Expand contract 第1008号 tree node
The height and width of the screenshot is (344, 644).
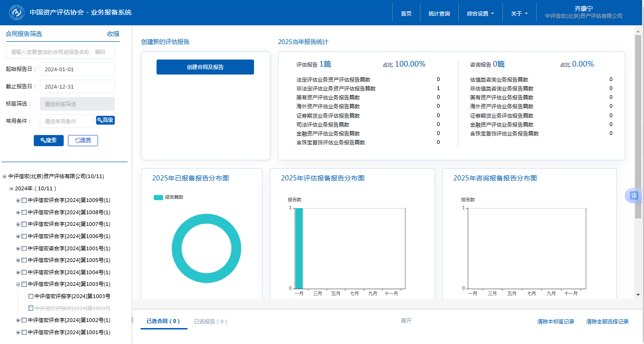18,213
